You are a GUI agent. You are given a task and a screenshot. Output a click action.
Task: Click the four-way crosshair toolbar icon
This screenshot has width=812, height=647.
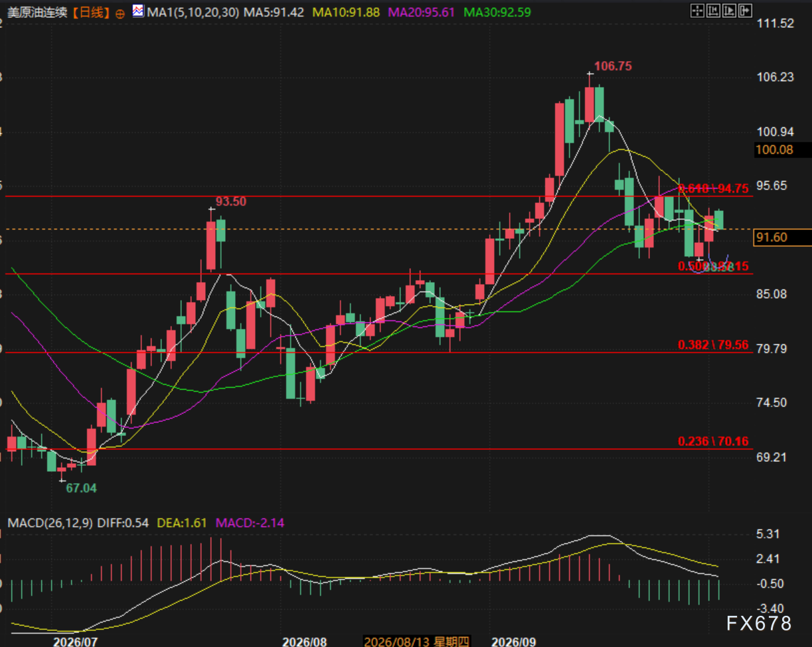pyautogui.click(x=697, y=10)
